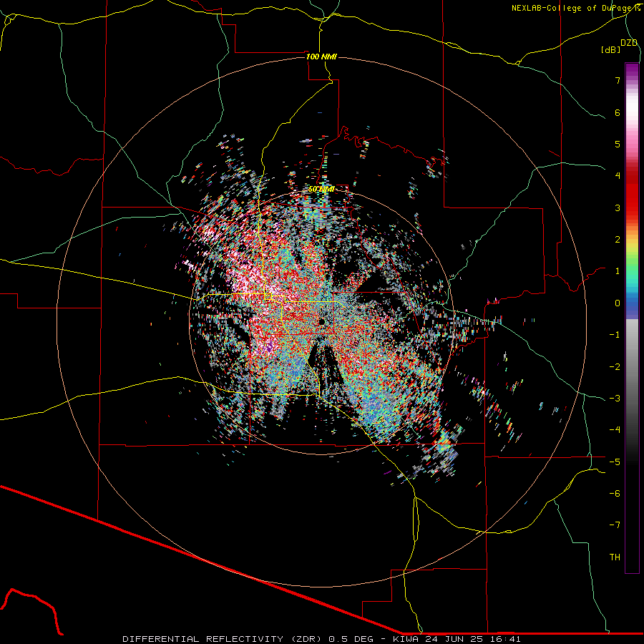Click the 5 value on color scale
This screenshot has width=644, height=644.
click(618, 144)
